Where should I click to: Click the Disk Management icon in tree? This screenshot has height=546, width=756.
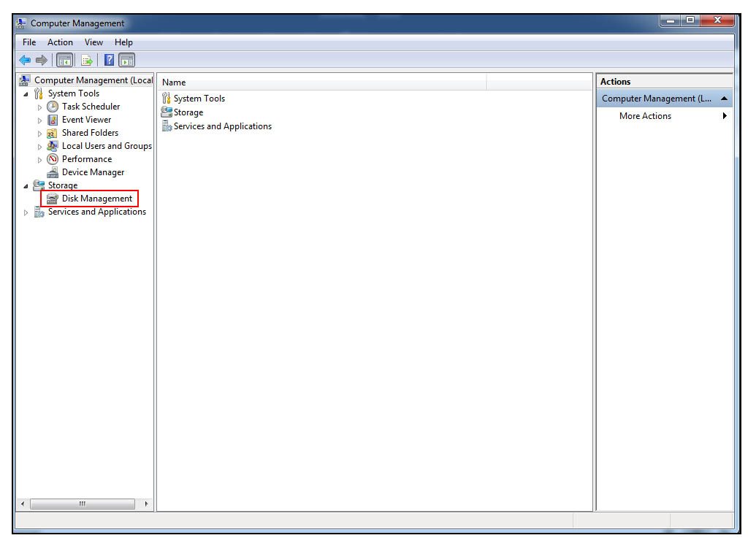click(53, 199)
